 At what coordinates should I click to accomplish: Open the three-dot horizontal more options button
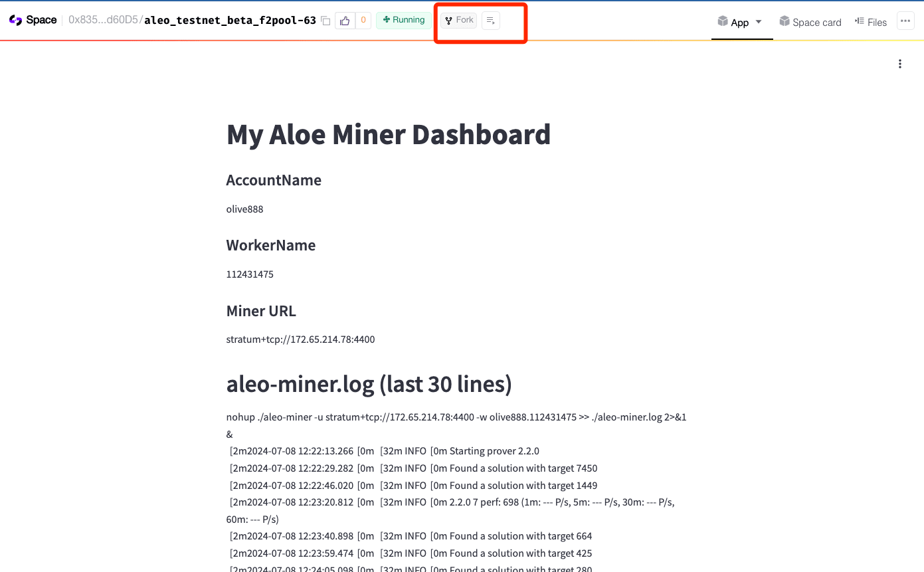pyautogui.click(x=905, y=21)
